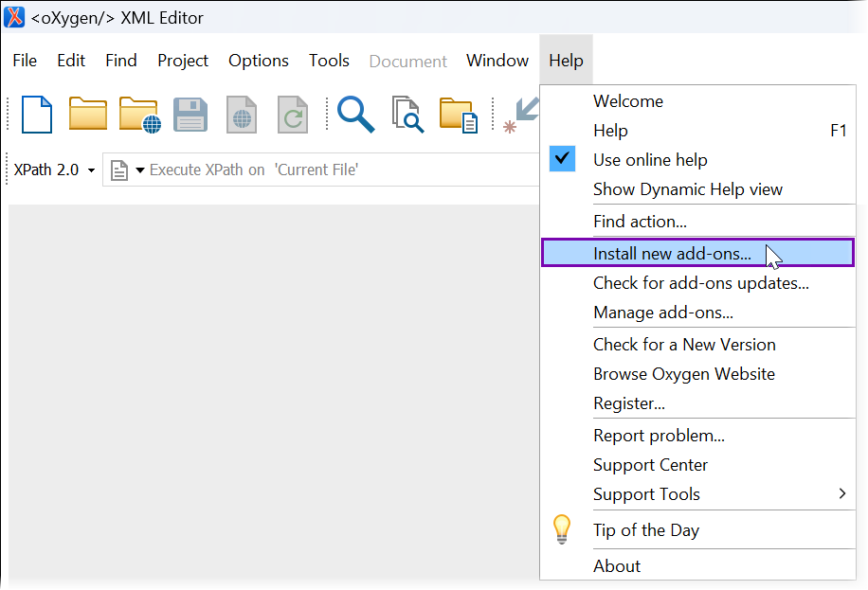
Task: Select Install new add-ons menu entry
Action: [672, 253]
